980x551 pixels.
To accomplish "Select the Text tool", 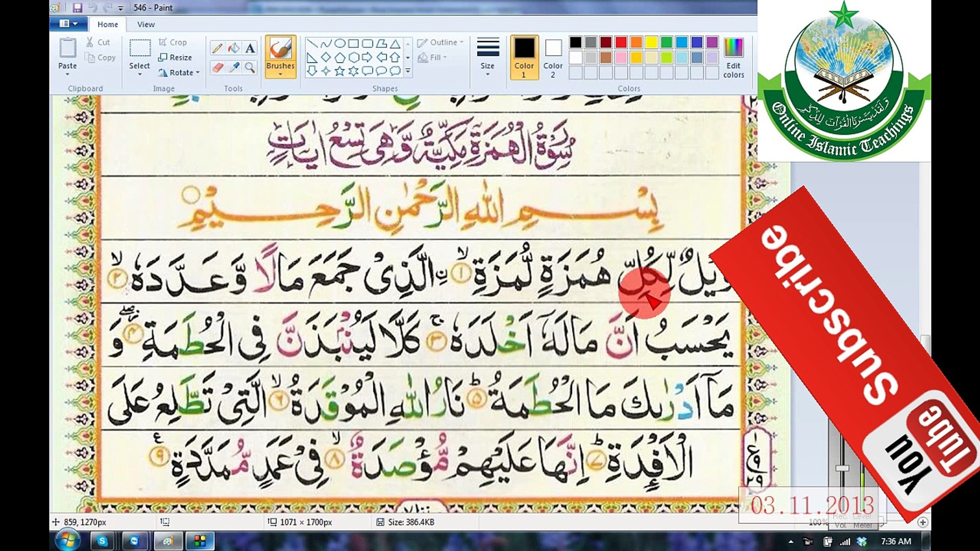I will pos(250,48).
